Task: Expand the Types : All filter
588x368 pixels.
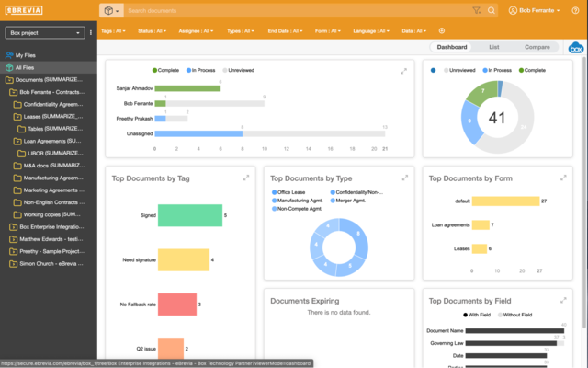Action: coord(241,30)
